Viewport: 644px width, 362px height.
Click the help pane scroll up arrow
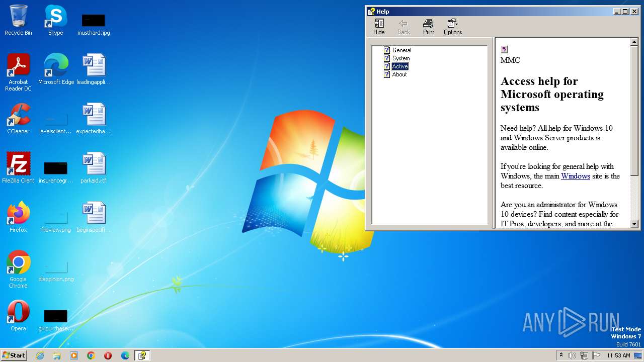click(x=634, y=43)
